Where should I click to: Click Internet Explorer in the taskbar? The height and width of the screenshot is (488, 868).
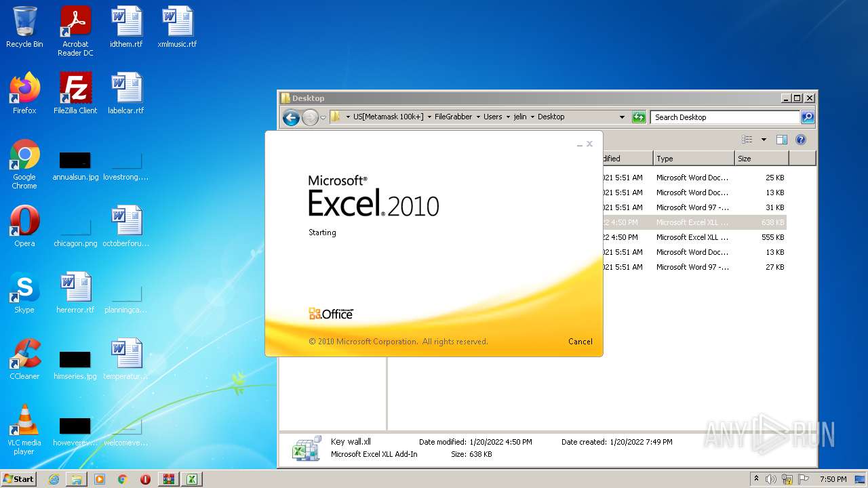[x=54, y=479]
